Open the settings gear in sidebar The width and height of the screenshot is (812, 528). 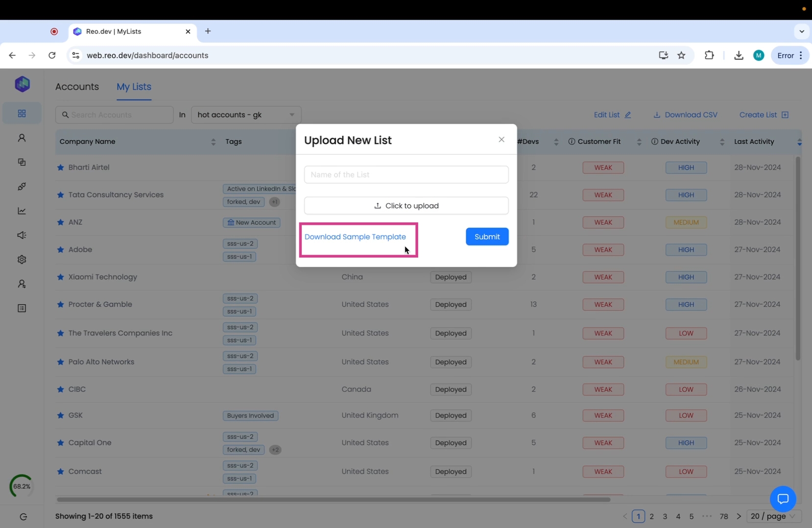[22, 260]
